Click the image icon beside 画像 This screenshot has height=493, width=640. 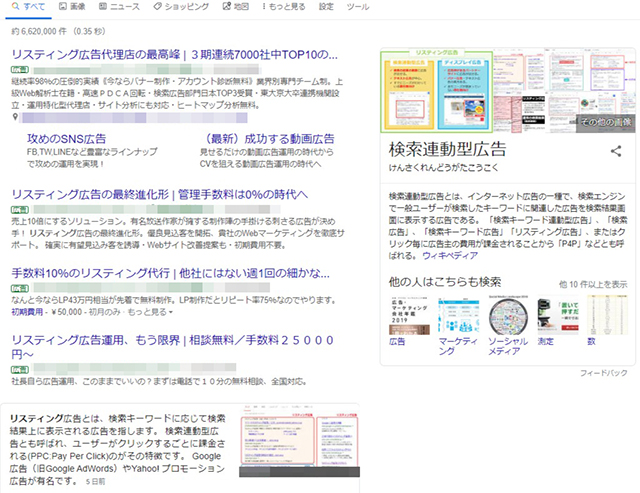63,6
